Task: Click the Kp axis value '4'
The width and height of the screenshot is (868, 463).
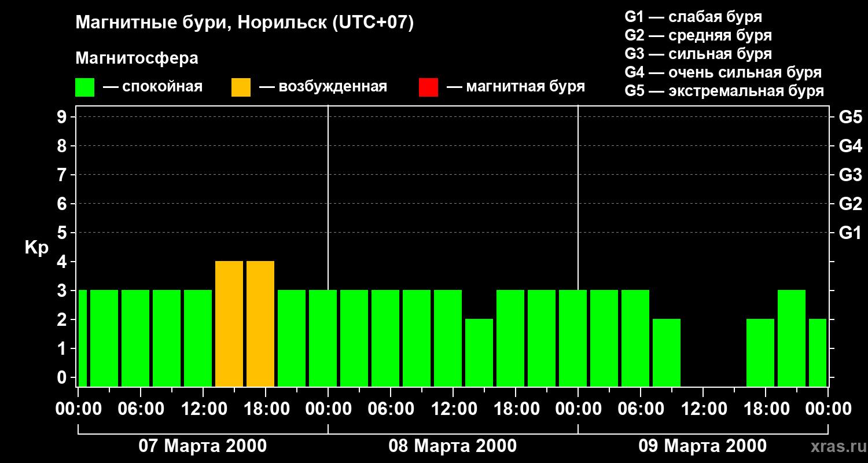Action: (x=63, y=262)
